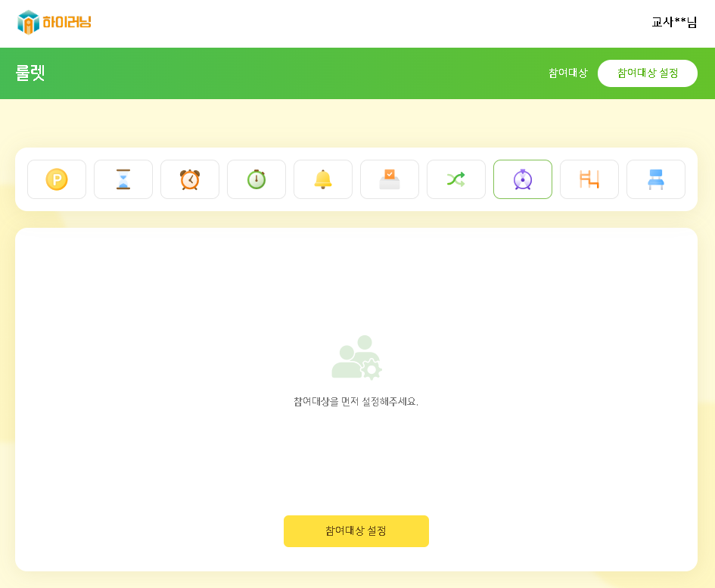The width and height of the screenshot is (715, 588).
Task: Open the blue chair seating tool
Action: pos(656,179)
